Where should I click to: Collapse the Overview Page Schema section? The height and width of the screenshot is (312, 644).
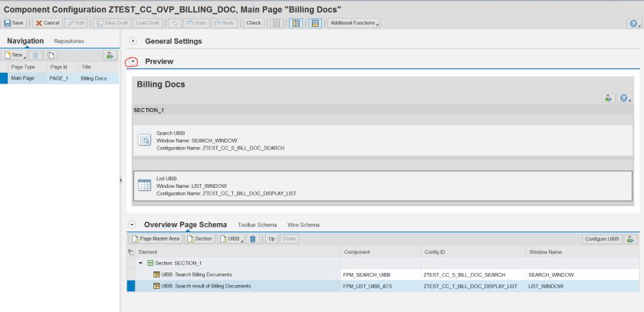coord(131,225)
